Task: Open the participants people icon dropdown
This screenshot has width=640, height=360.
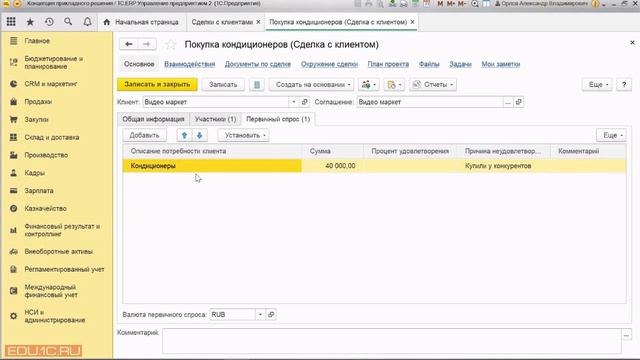Action: (x=369, y=84)
